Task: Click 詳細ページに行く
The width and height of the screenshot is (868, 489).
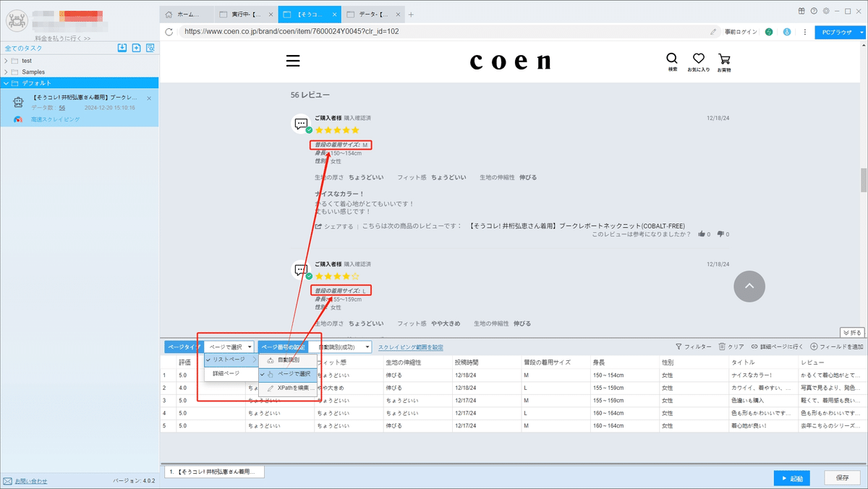Action: [778, 347]
